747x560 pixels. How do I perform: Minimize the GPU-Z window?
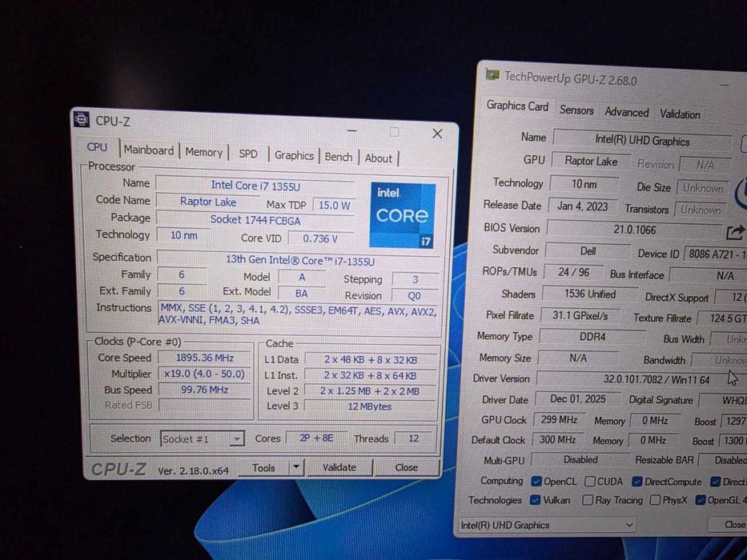click(x=725, y=84)
